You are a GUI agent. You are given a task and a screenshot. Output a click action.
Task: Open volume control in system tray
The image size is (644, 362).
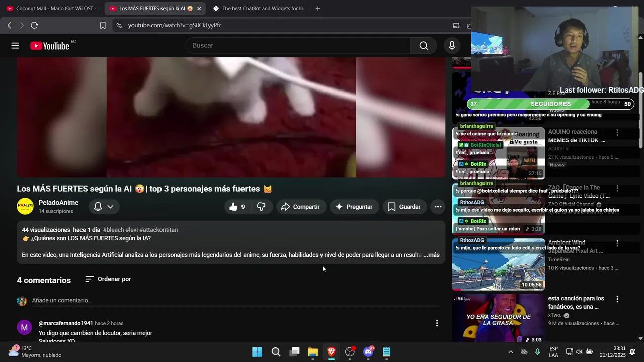[x=579, y=352]
